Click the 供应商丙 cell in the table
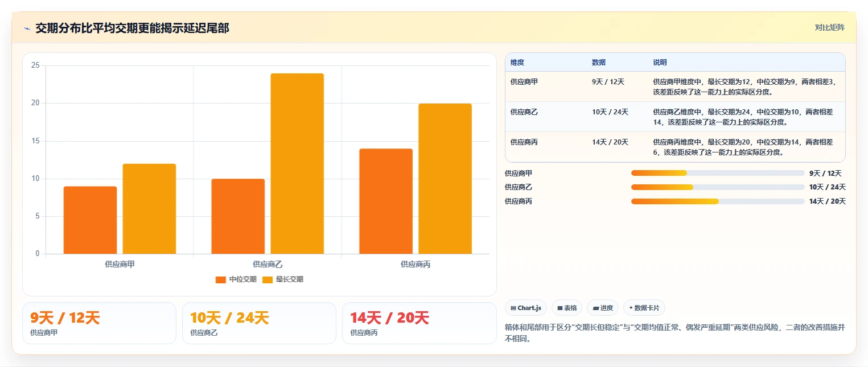Image resolution: width=868 pixels, height=367 pixels. [x=524, y=142]
